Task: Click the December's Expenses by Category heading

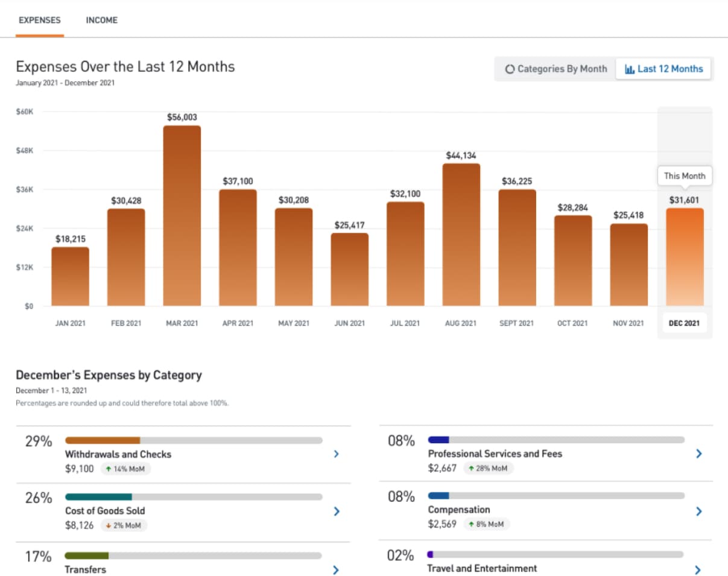Action: [x=109, y=375]
